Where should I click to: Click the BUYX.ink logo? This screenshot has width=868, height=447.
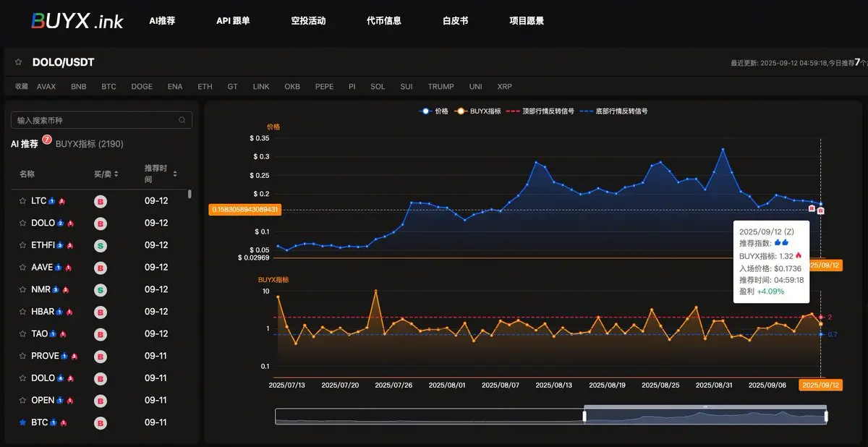pyautogui.click(x=77, y=21)
